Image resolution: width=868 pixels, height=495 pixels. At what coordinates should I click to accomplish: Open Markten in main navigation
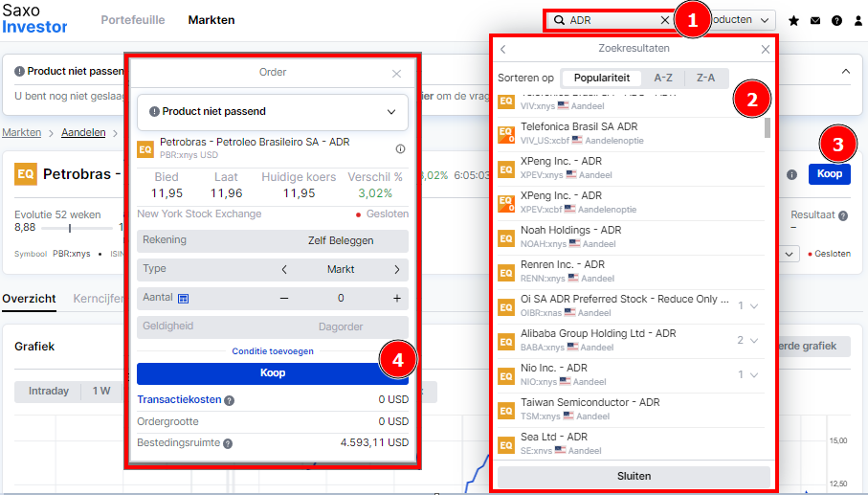[x=211, y=20]
